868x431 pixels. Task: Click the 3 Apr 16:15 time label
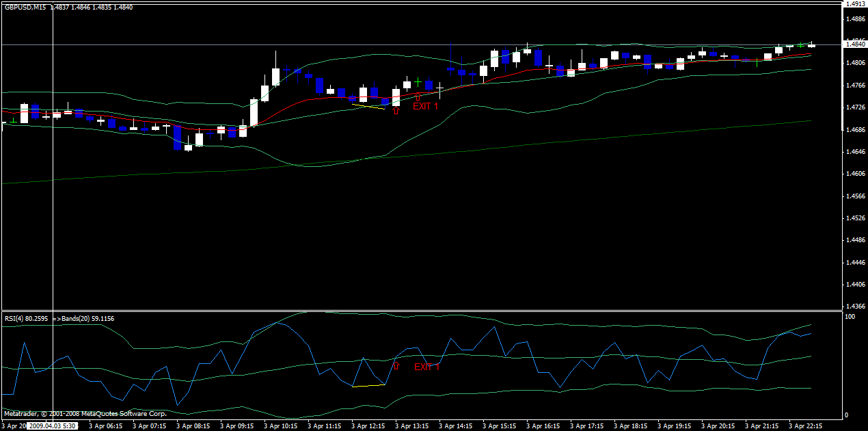point(543,426)
